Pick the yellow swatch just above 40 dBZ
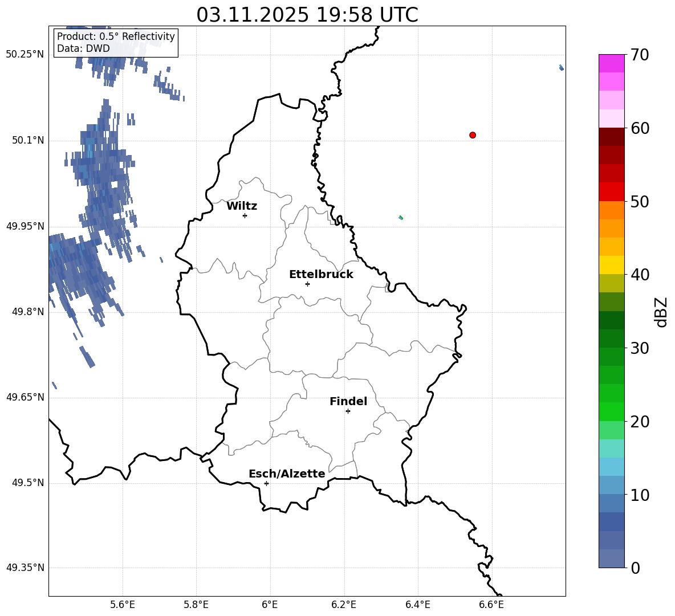 click(x=612, y=265)
